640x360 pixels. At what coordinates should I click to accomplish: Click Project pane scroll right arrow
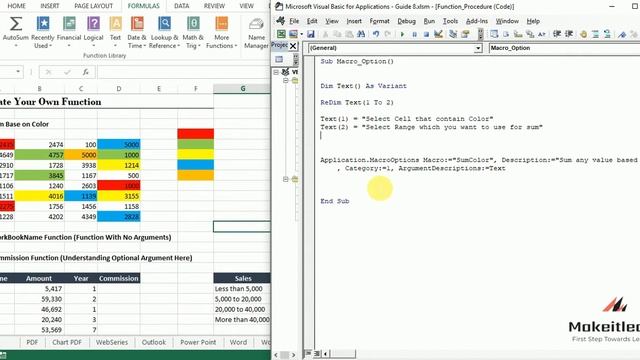(293, 355)
